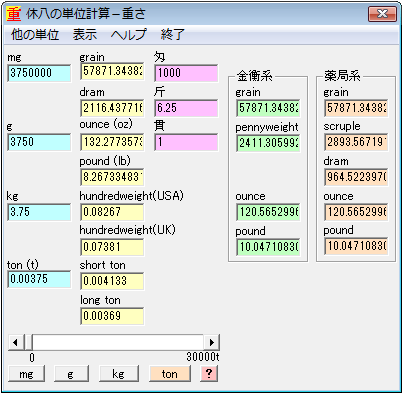Click the mg input field
This screenshot has width=402, height=395.
coord(39,73)
